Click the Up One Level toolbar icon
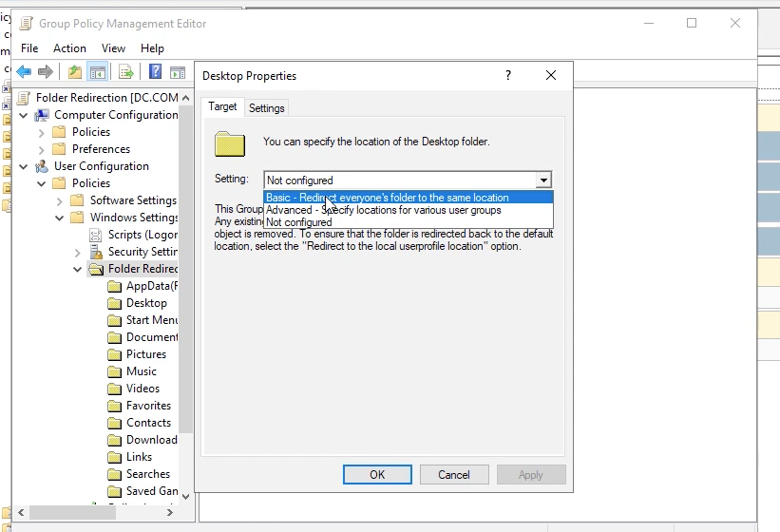Image resolution: width=780 pixels, height=532 pixels. 75,72
